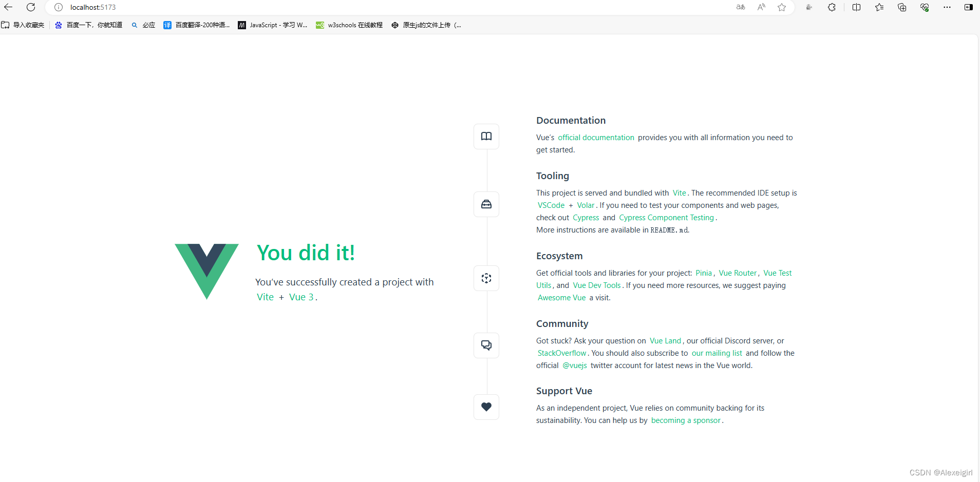980x482 pixels.
Task: Visit the Awesome Vue link
Action: 561,298
